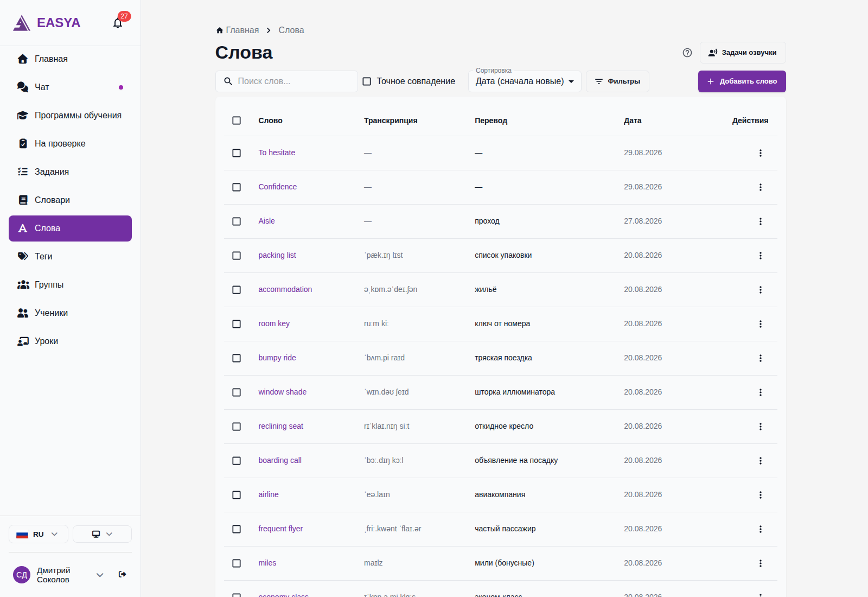Toggle select-all checkbox in table header
Screen dimensions: 868x597
click(237, 120)
